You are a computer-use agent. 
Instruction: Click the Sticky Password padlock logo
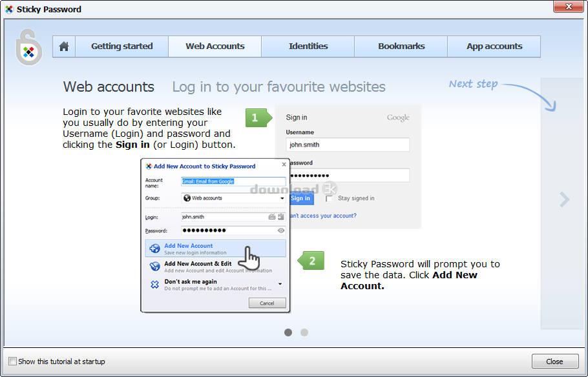click(x=29, y=48)
